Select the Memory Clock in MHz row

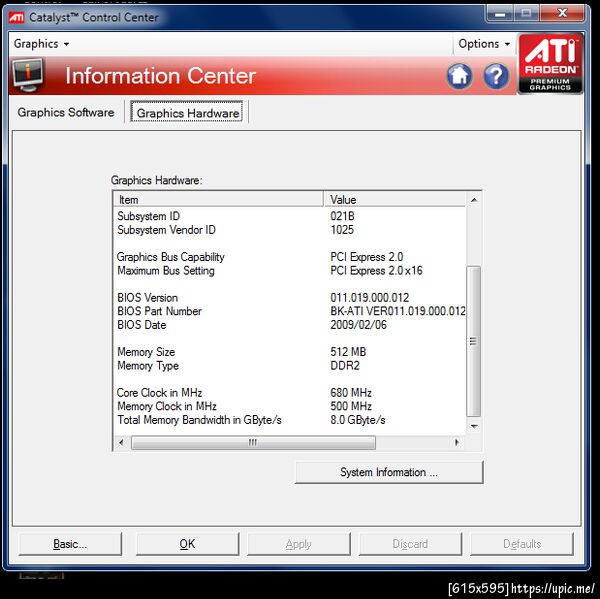(x=290, y=406)
